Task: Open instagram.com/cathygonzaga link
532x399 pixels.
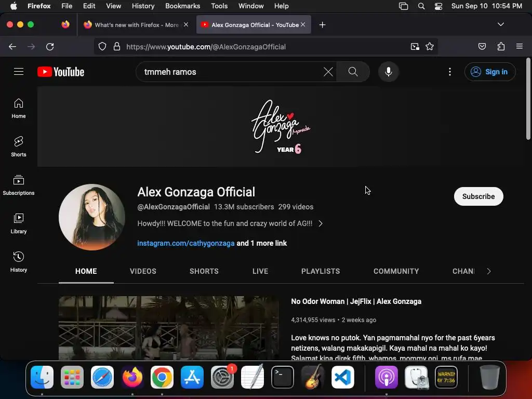Action: tap(186, 243)
